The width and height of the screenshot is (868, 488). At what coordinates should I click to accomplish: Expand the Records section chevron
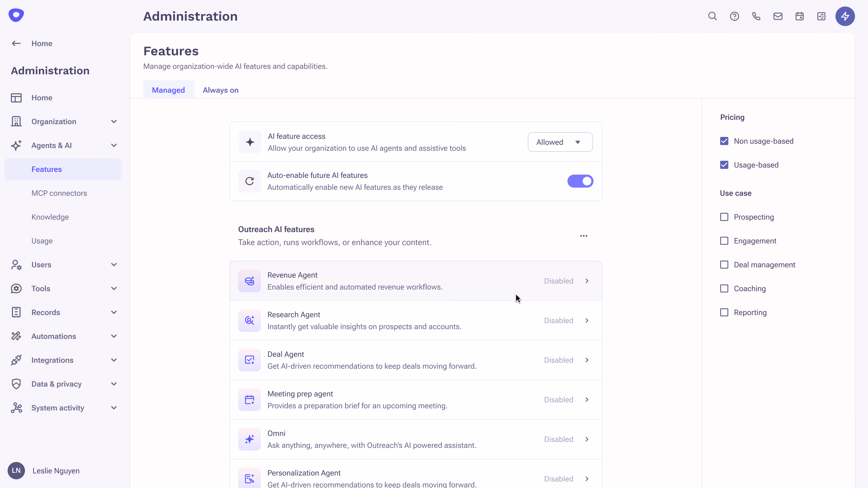pyautogui.click(x=114, y=313)
